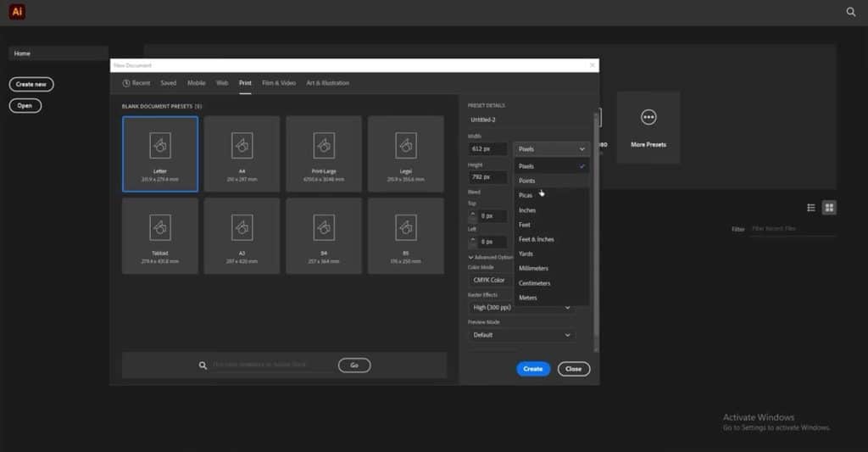Select the Tabloid preset thumbnail
Screen dimensions: 868x452
(160, 236)
